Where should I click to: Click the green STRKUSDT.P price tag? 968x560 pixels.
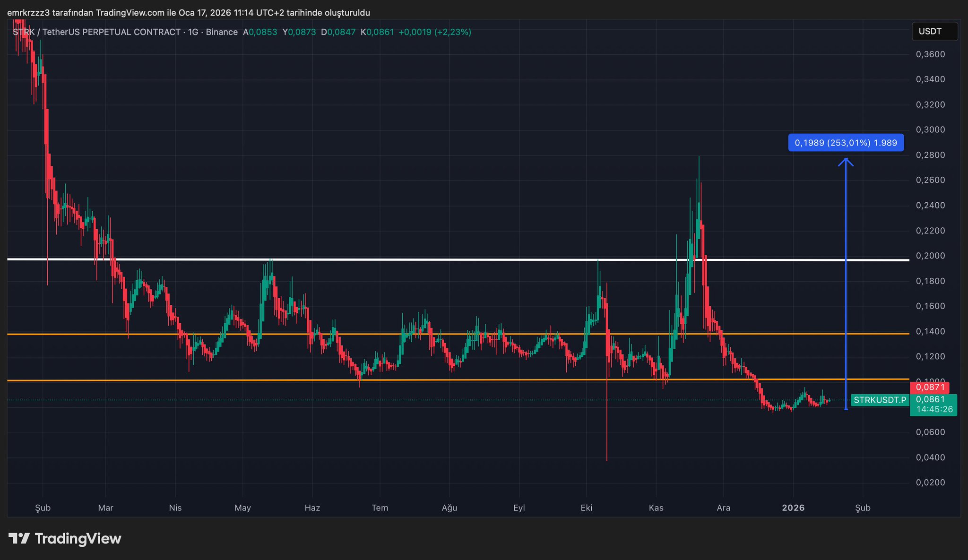coord(880,400)
